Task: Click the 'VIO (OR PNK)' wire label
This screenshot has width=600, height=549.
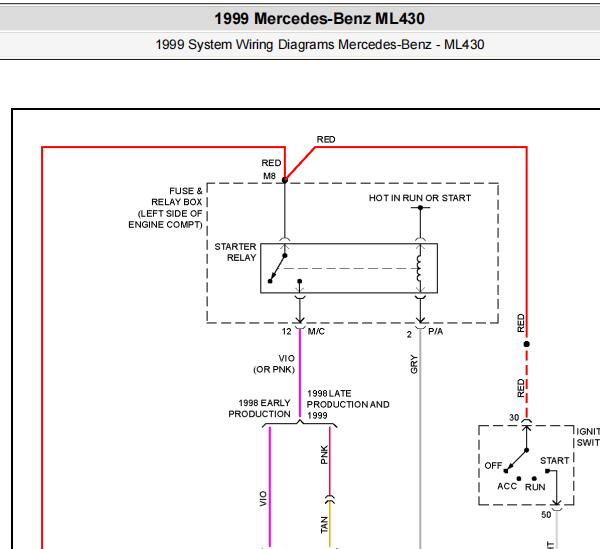Action: pyautogui.click(x=274, y=364)
